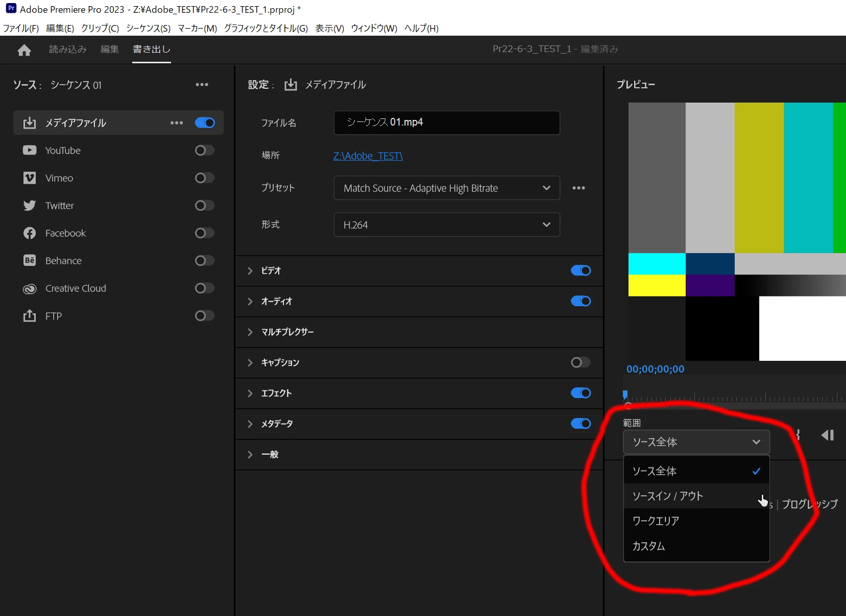This screenshot has height=616, width=846.
Task: Click the Home icon
Action: pyautogui.click(x=24, y=50)
